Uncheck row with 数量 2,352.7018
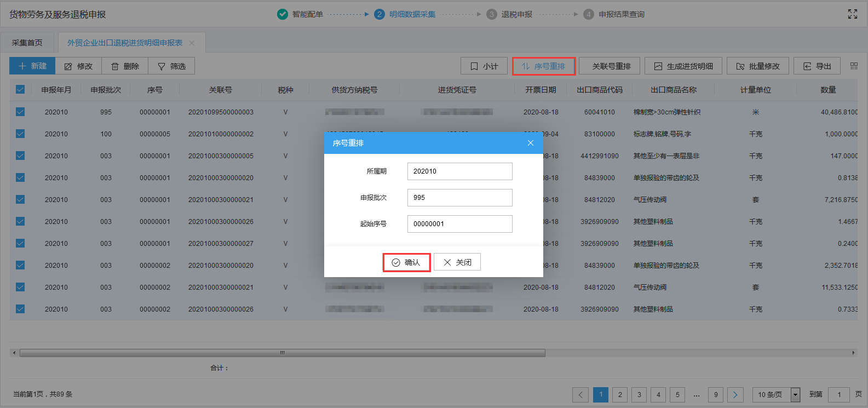Viewport: 868px width, 408px height. [20, 265]
